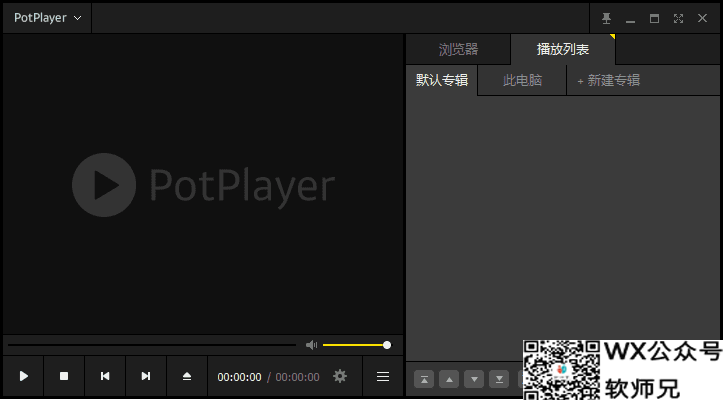Open the 此电脑 playlist tab

click(x=522, y=80)
